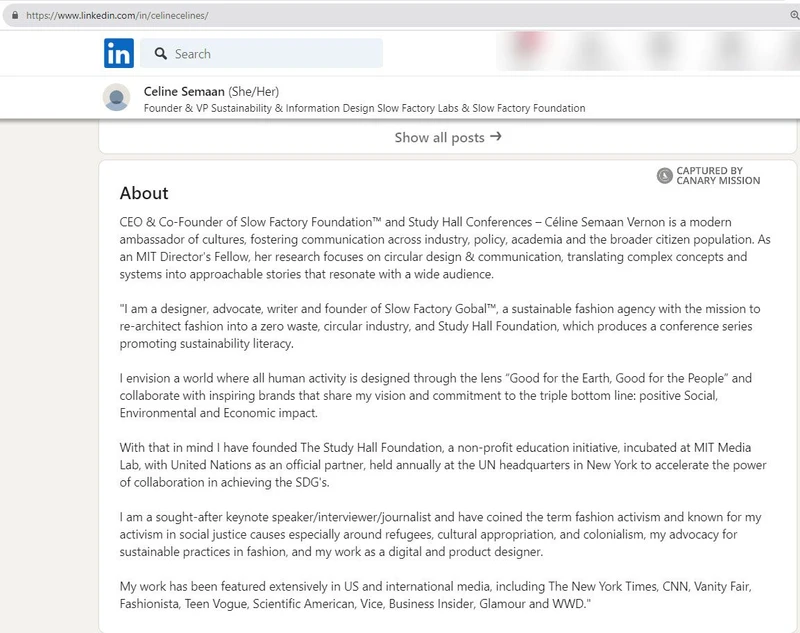Viewport: 800px width, 633px height.
Task: Click paragraph starting 'My work has been featured'
Action: click(435, 595)
